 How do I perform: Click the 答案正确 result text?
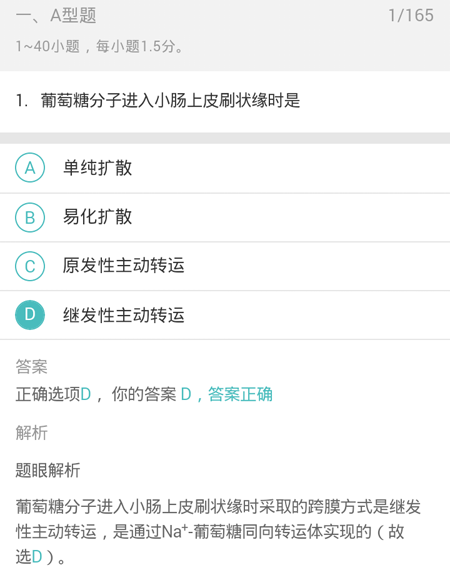(240, 394)
